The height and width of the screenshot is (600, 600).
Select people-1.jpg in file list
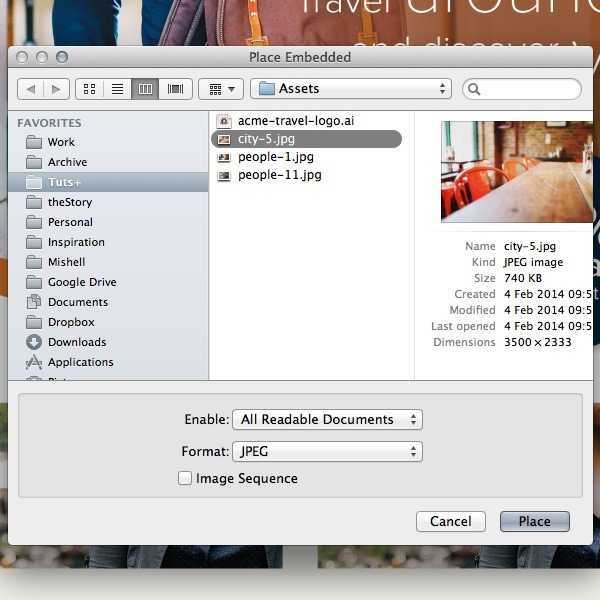275,157
